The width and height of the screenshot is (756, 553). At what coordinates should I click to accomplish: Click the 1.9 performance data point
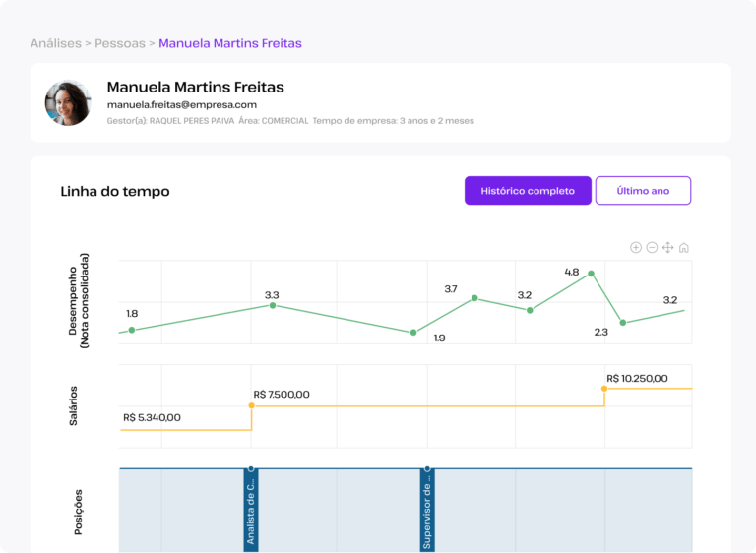413,333
